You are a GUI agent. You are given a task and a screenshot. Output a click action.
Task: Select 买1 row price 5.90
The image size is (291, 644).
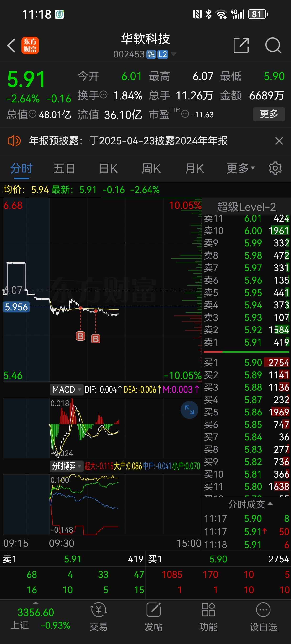253,363
